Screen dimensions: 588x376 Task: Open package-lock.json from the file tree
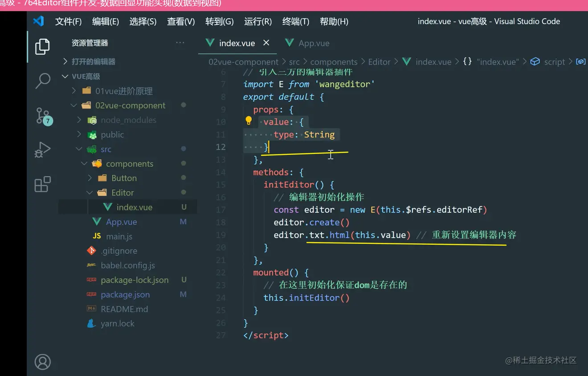coord(135,280)
